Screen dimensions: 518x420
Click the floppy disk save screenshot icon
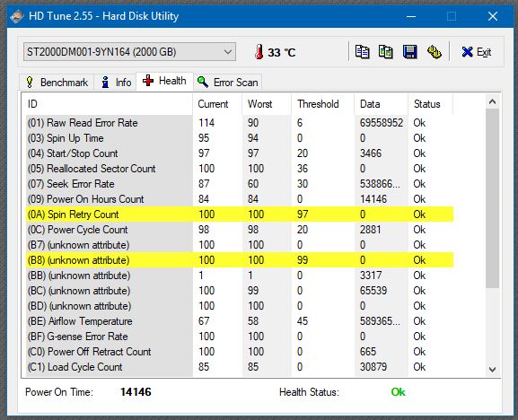pos(409,52)
